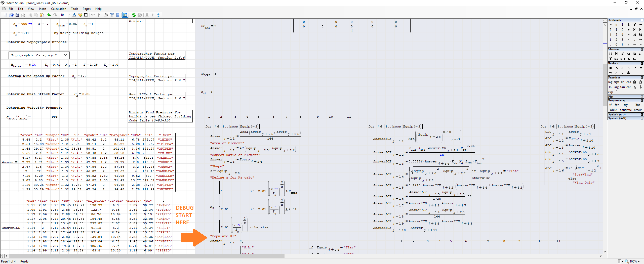The height and width of the screenshot is (264, 644).
Task: Open the text color tool
Action: pyautogui.click(x=74, y=15)
